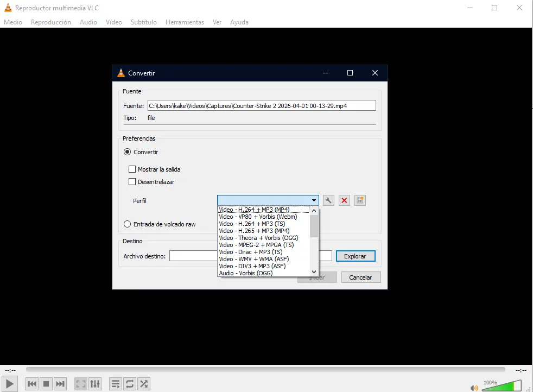Open the extended settings equalizer icon
This screenshot has width=533, height=392.
pyautogui.click(x=95, y=383)
